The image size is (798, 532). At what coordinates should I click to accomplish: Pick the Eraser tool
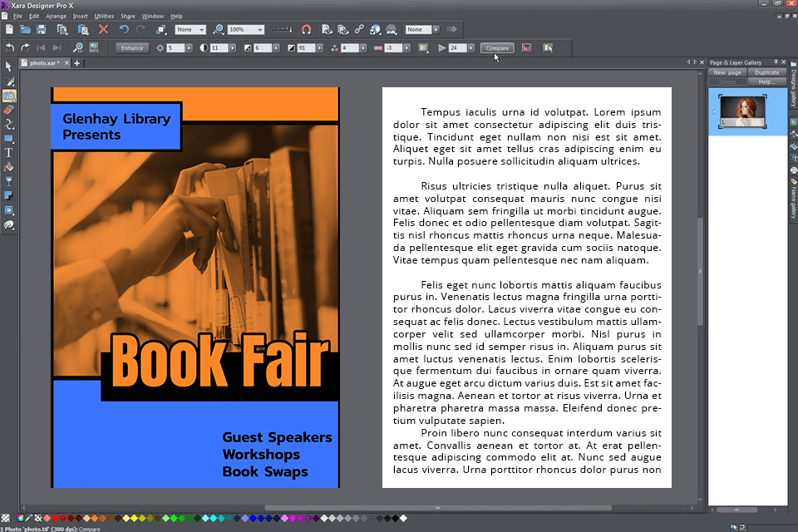[x=9, y=110]
